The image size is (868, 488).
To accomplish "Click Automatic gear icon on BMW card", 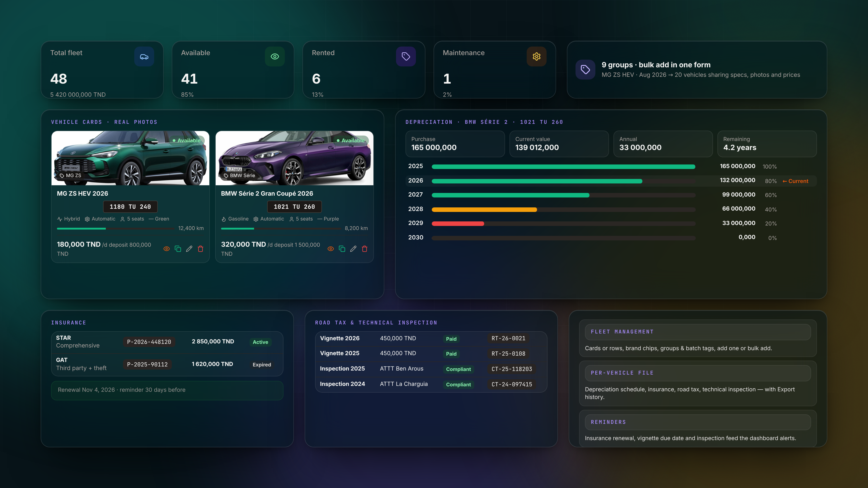I will pyautogui.click(x=256, y=219).
